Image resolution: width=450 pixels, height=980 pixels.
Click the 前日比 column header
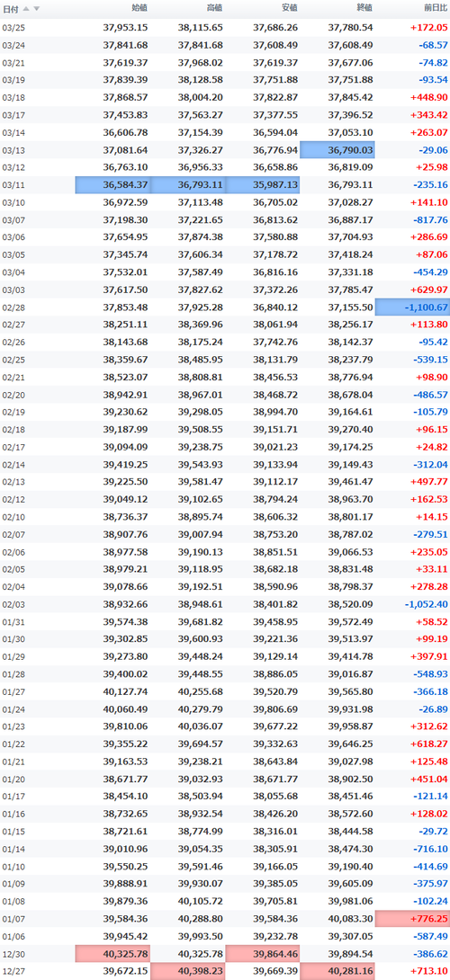coord(436,9)
